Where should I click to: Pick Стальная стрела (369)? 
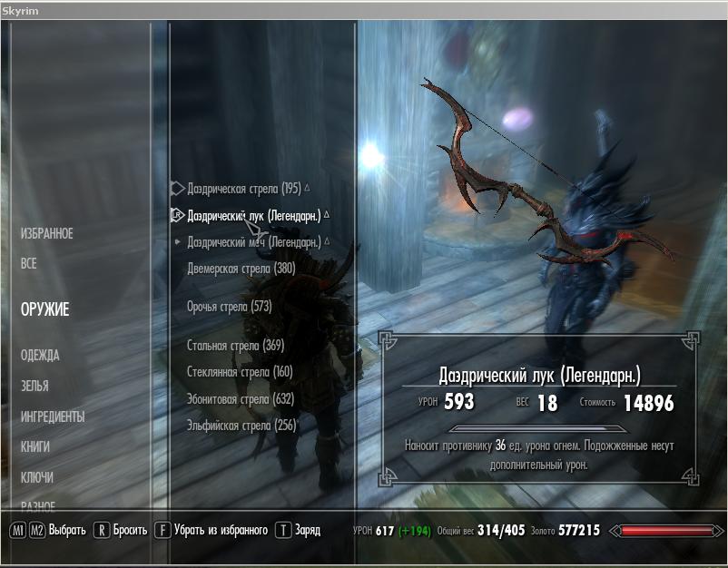235,346
